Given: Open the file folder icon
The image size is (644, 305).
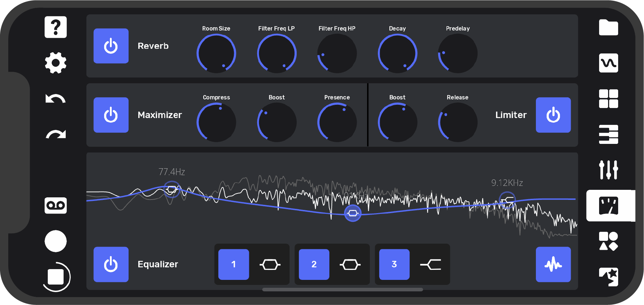Looking at the screenshot, I should [608, 28].
